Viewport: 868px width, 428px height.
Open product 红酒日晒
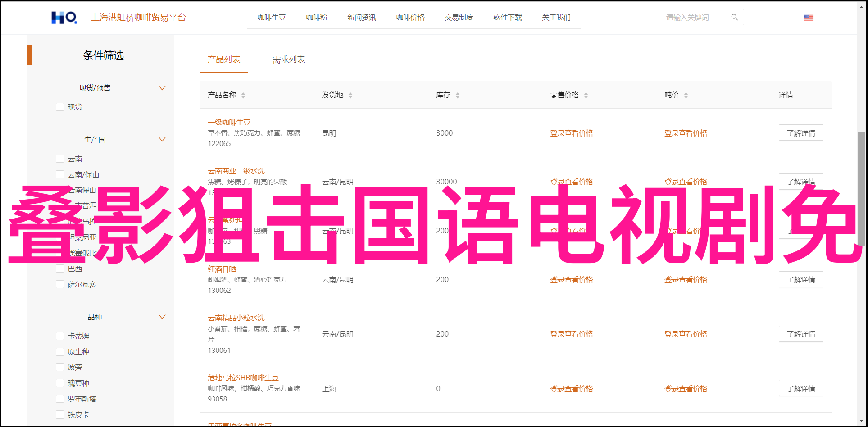point(222,269)
